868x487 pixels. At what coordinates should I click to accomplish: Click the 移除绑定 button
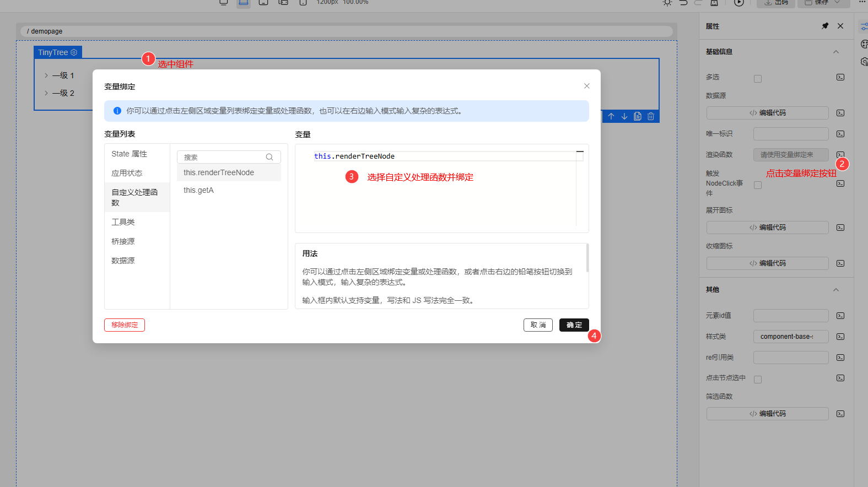point(125,325)
